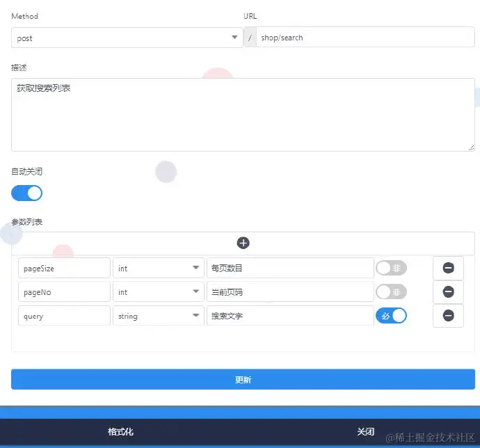Open type dropdown for pageNo
The image size is (480, 448).
pyautogui.click(x=159, y=292)
